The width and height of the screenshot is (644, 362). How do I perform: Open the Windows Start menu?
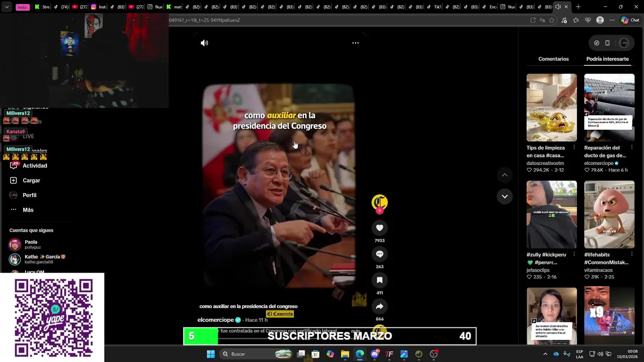tap(211, 354)
